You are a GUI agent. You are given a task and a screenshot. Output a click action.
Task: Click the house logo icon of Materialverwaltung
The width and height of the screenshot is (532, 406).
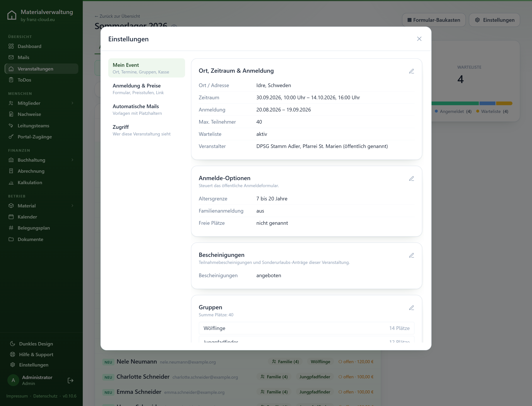click(x=12, y=15)
